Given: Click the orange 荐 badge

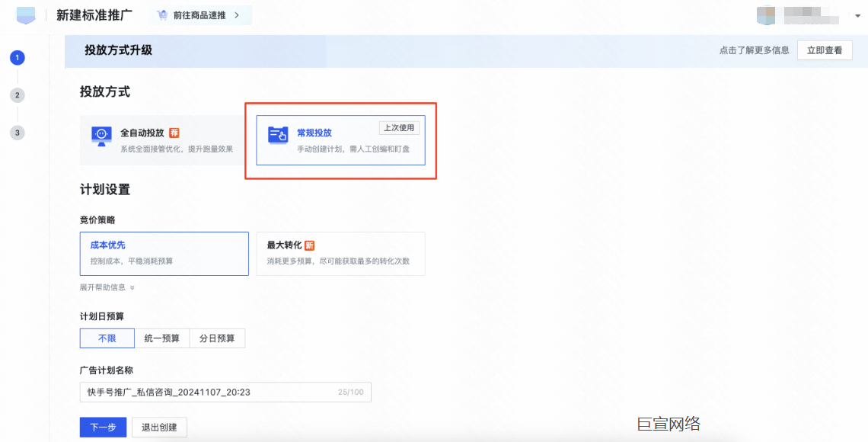Looking at the screenshot, I should (x=174, y=133).
